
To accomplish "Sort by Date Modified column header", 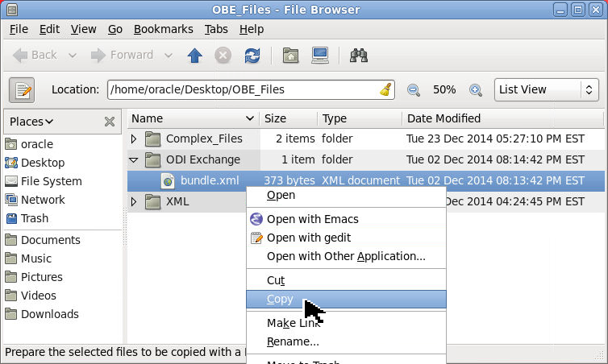I will point(503,118).
